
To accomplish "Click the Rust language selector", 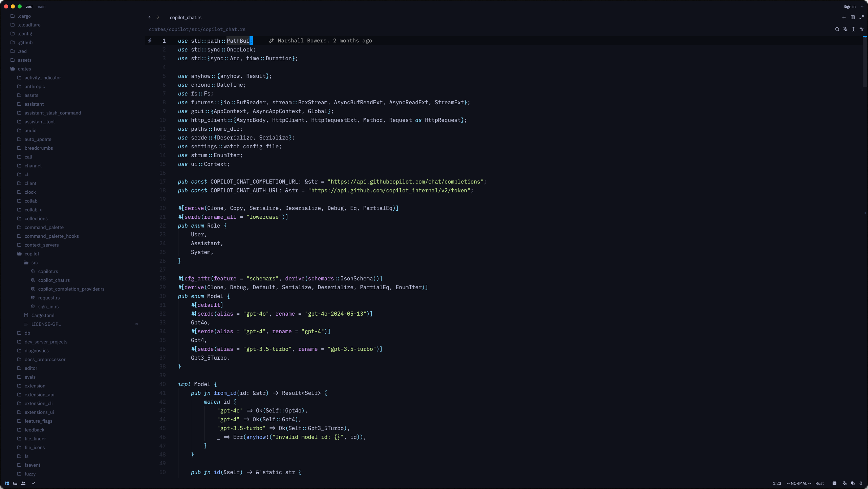I will coord(820,483).
